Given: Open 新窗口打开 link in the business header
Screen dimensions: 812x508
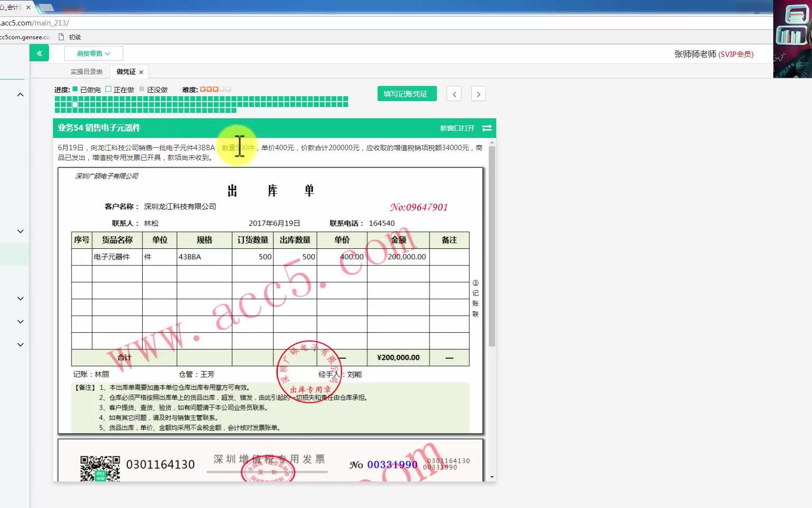Looking at the screenshot, I should point(456,128).
